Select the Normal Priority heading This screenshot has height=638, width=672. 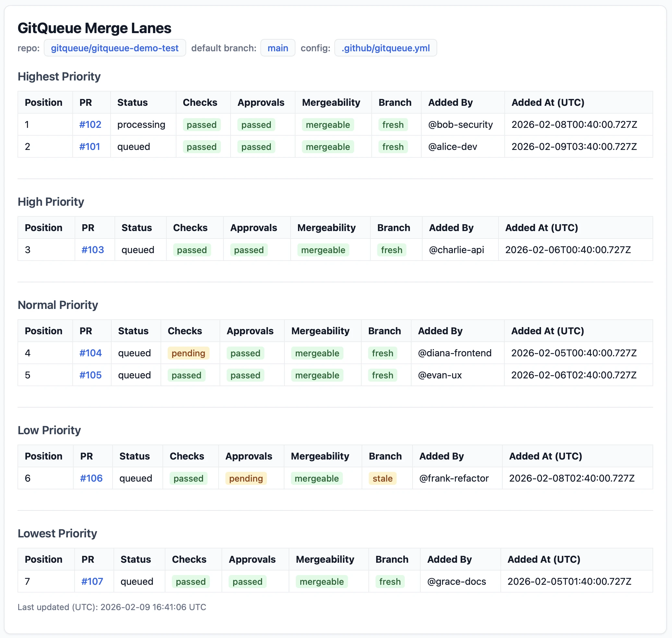point(58,305)
